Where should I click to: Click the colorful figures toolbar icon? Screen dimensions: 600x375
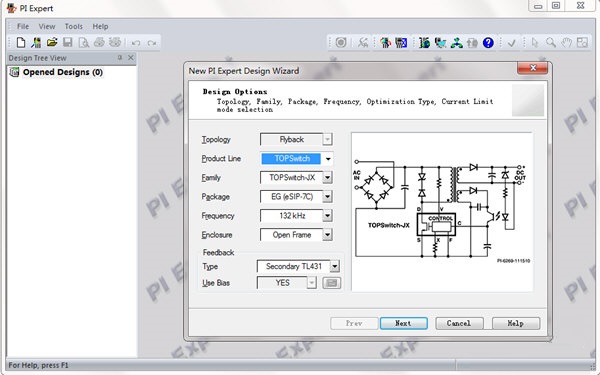pyautogui.click(x=385, y=42)
